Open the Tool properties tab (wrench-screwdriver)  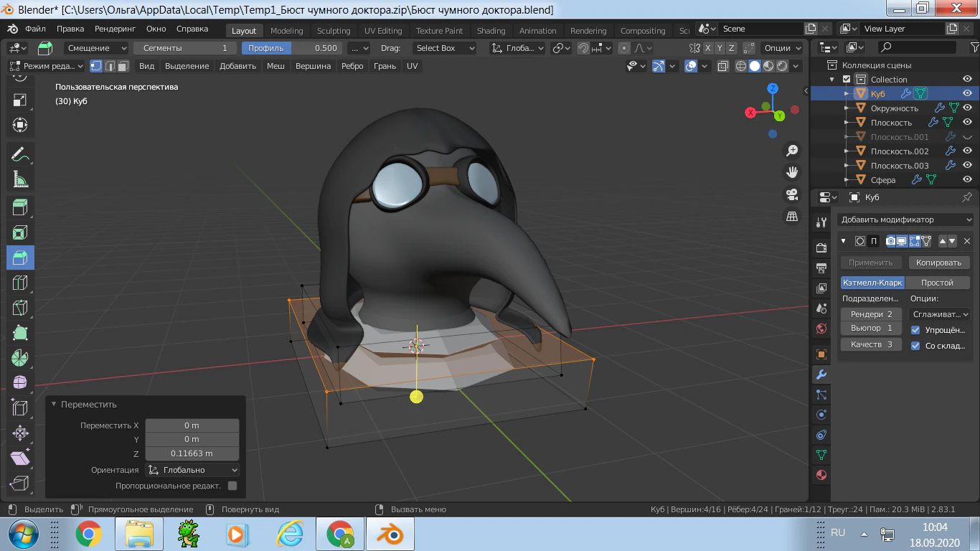click(821, 223)
